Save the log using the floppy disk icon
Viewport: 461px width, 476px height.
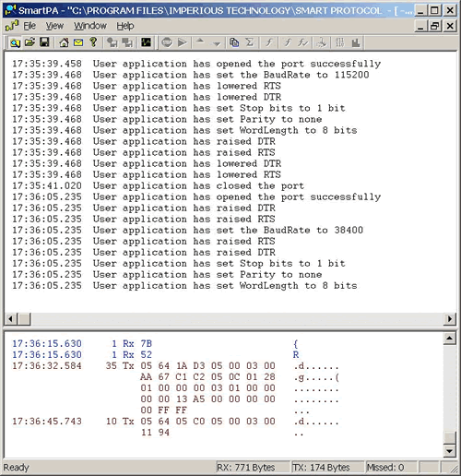pyautogui.click(x=44, y=42)
